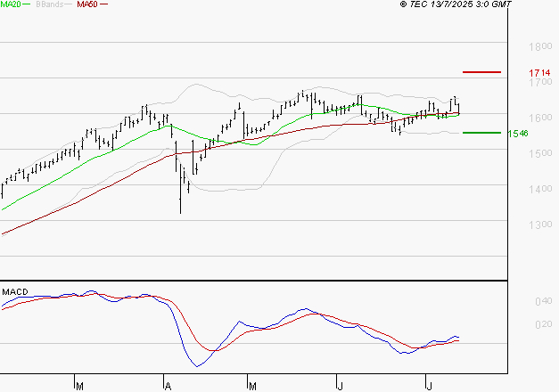Click the MA20 legend label

(12, 5)
